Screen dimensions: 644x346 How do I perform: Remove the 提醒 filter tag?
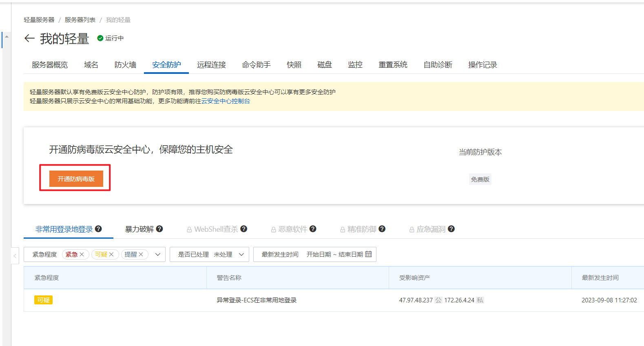coord(141,254)
